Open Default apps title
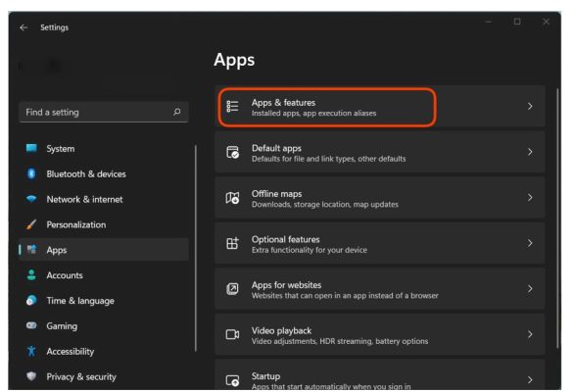The width and height of the screenshot is (575, 392). tap(276, 148)
